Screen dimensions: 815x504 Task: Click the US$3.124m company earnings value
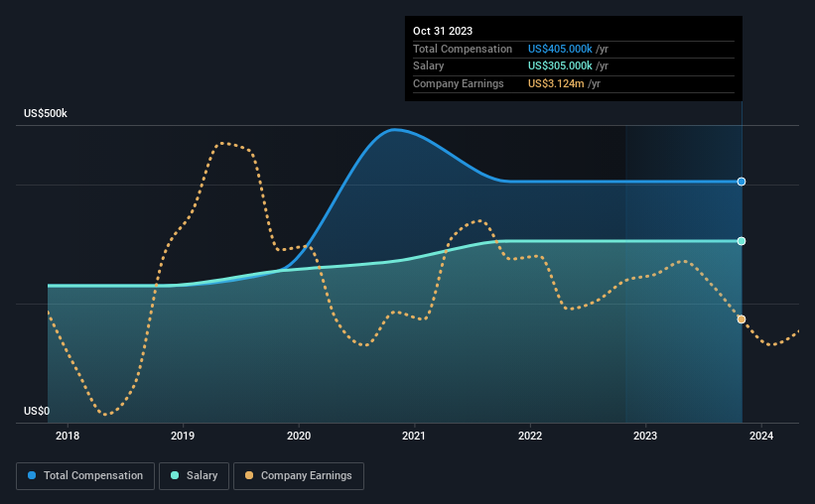(x=556, y=83)
